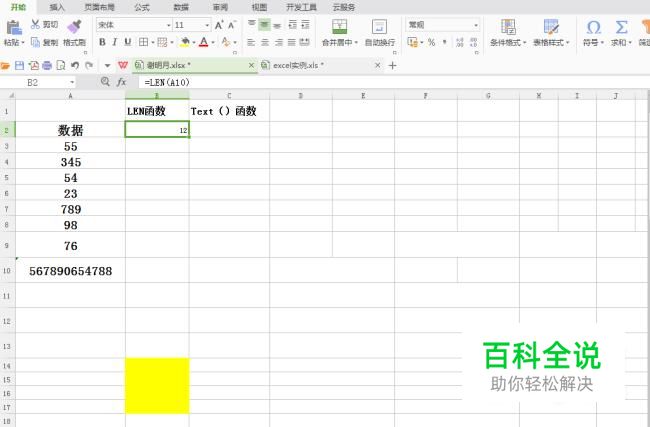The image size is (650, 427).
Task: Click the distributed alignment icon
Action: point(305,42)
